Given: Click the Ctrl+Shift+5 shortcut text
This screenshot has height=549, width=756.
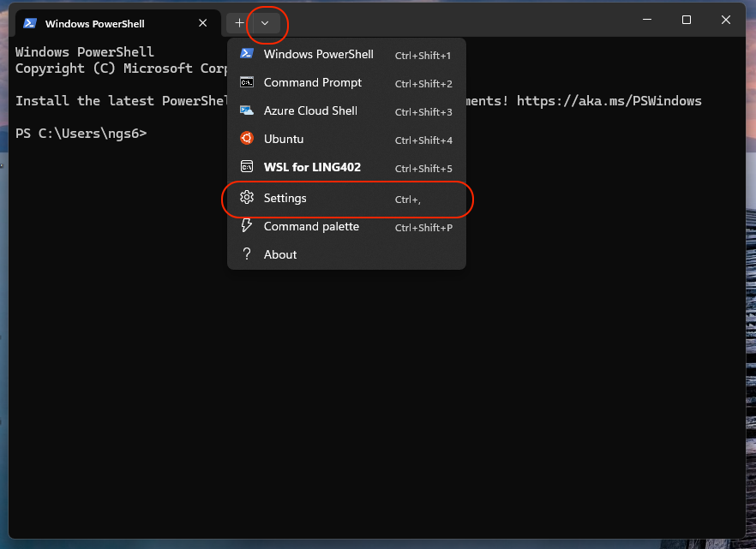Looking at the screenshot, I should coord(423,169).
